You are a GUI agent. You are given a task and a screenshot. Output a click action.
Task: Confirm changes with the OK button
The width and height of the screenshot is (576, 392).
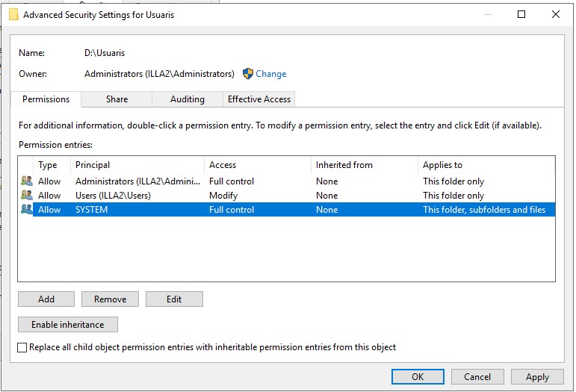pos(418,377)
